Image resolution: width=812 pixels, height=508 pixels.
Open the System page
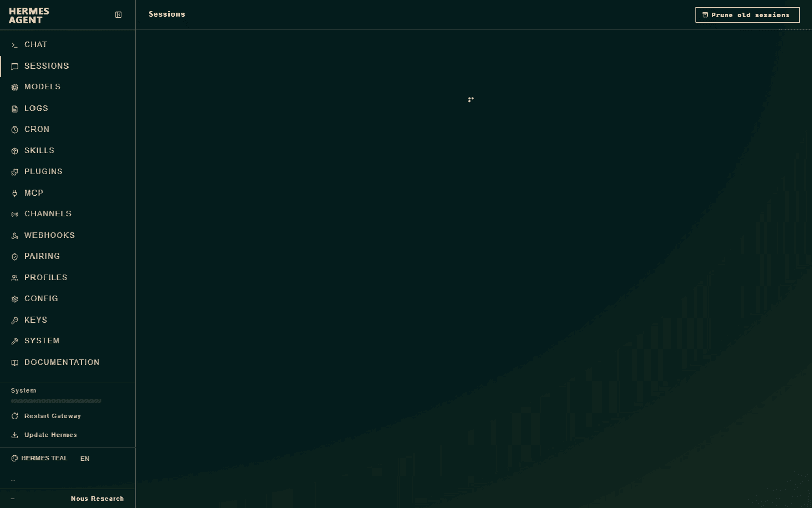(67, 341)
